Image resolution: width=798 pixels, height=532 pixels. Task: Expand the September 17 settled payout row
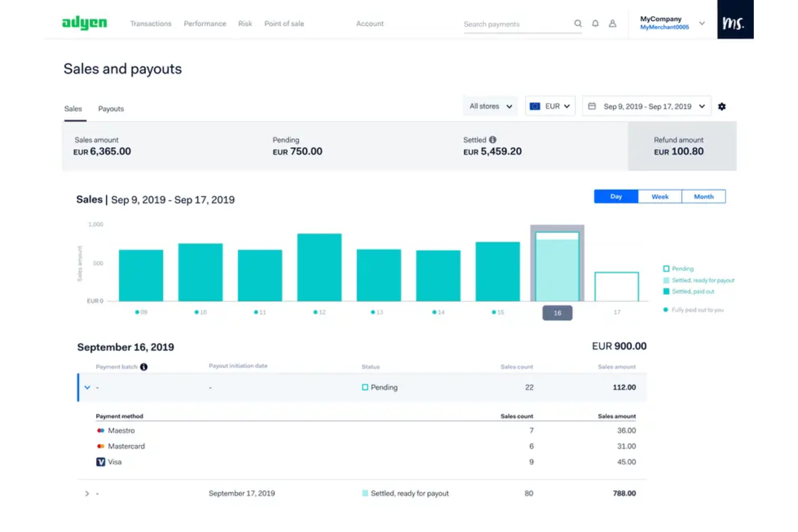tap(87, 493)
